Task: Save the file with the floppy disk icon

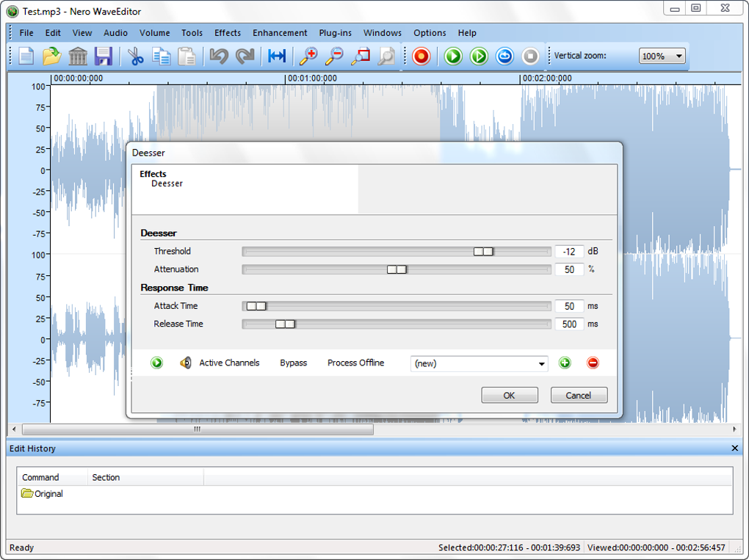Action: tap(104, 57)
